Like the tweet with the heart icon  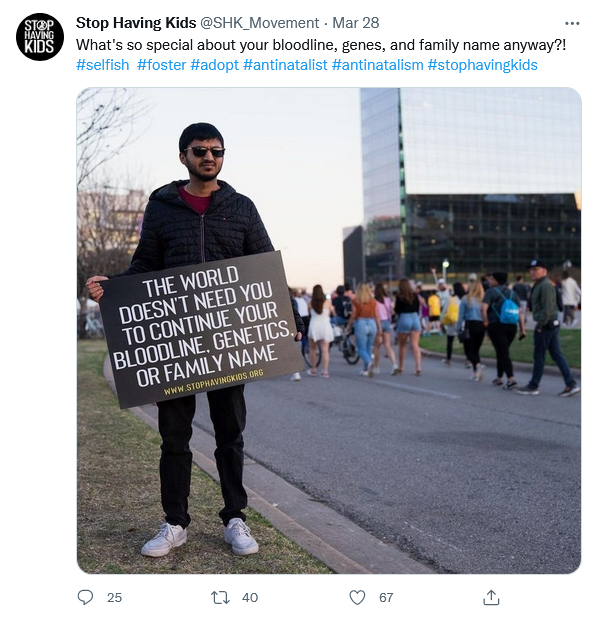tap(357, 597)
